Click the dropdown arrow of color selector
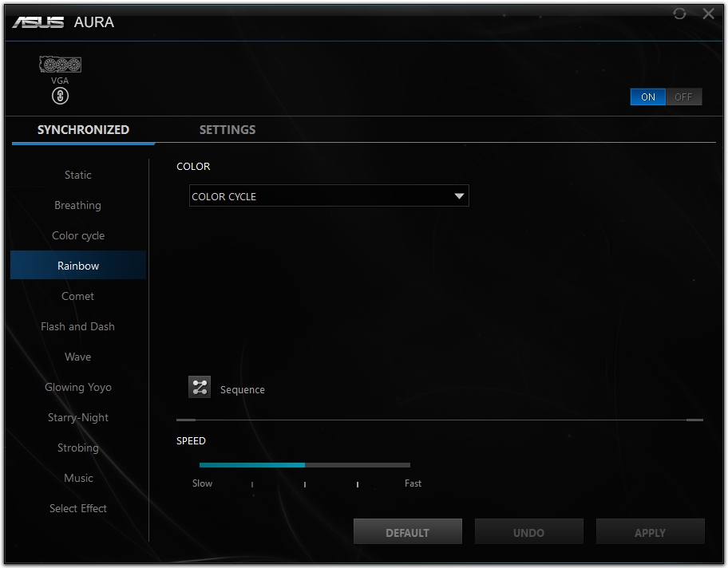Viewport: 728px width, 568px height. (x=459, y=196)
